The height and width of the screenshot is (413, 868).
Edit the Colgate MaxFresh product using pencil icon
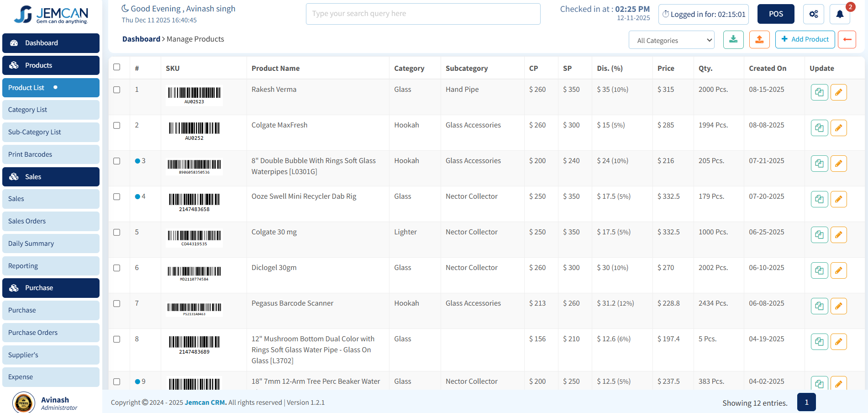[838, 128]
